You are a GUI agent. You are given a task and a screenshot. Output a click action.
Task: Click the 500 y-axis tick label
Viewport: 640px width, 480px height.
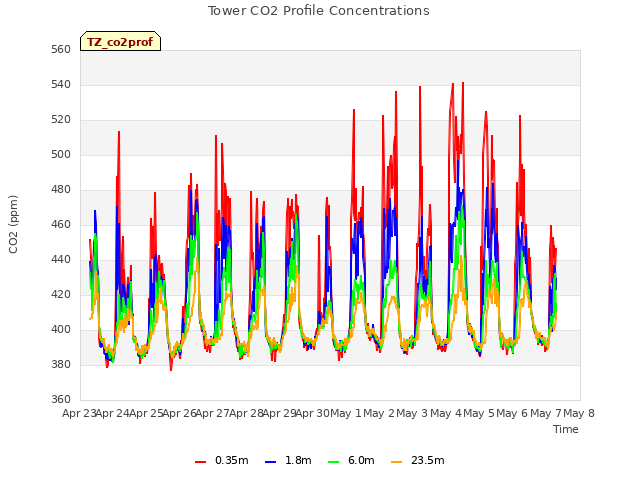click(x=61, y=155)
